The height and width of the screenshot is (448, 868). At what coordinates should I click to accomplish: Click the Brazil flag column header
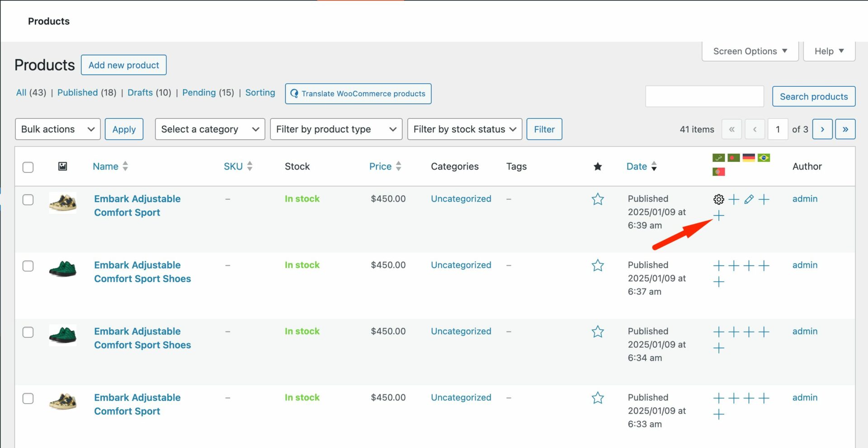coord(764,158)
